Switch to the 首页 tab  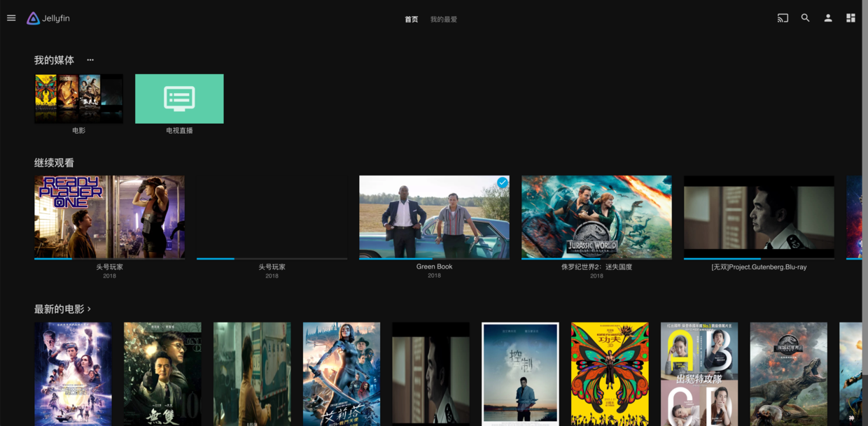pos(412,20)
